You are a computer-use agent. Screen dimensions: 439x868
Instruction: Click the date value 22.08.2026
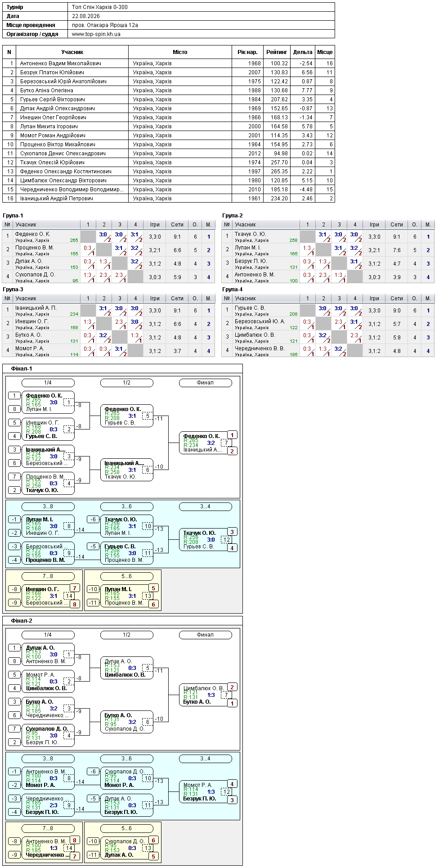point(86,16)
